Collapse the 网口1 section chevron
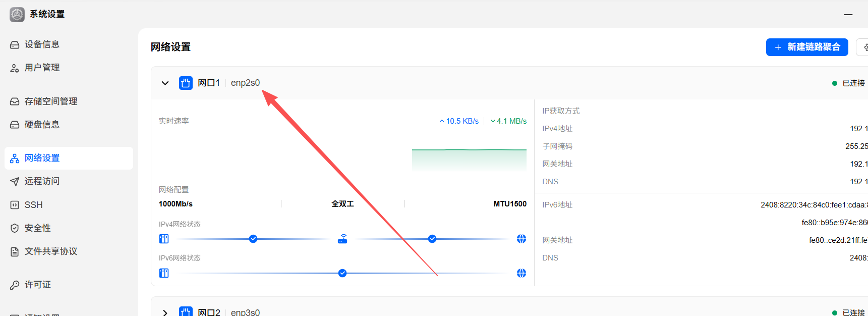The width and height of the screenshot is (868, 316). click(x=165, y=83)
